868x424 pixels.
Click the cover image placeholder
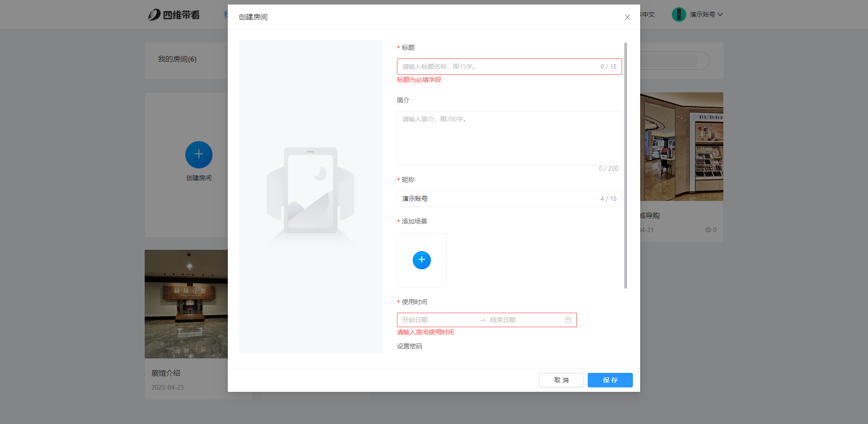click(311, 196)
